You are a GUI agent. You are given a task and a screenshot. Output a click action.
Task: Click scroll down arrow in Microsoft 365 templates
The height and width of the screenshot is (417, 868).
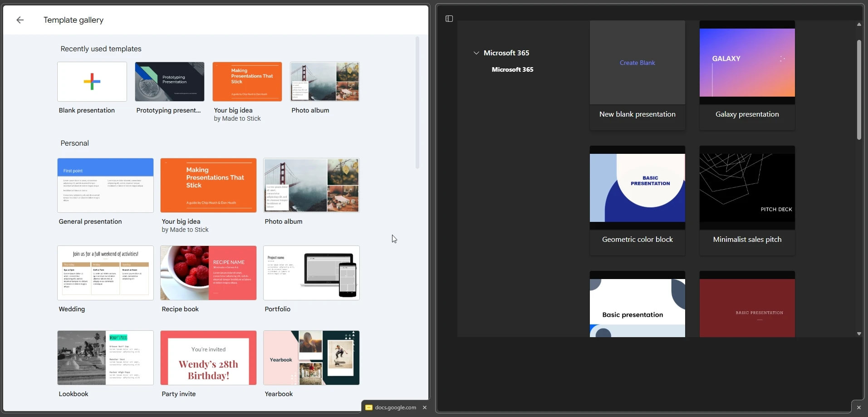coord(859,334)
